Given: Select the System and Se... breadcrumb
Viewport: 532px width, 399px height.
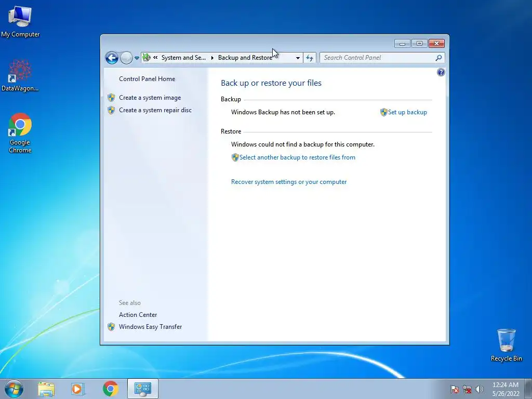Looking at the screenshot, I should coord(183,57).
